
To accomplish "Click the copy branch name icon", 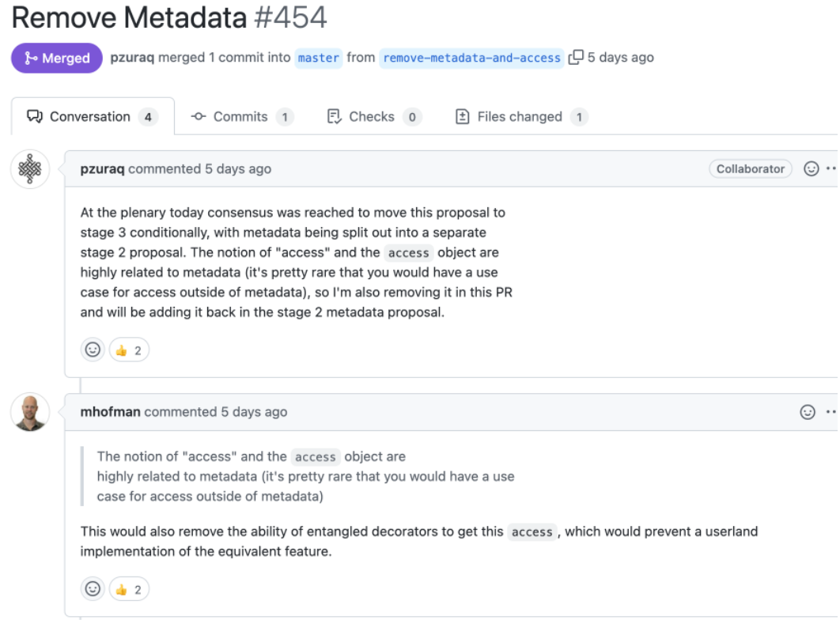I will pyautogui.click(x=576, y=58).
